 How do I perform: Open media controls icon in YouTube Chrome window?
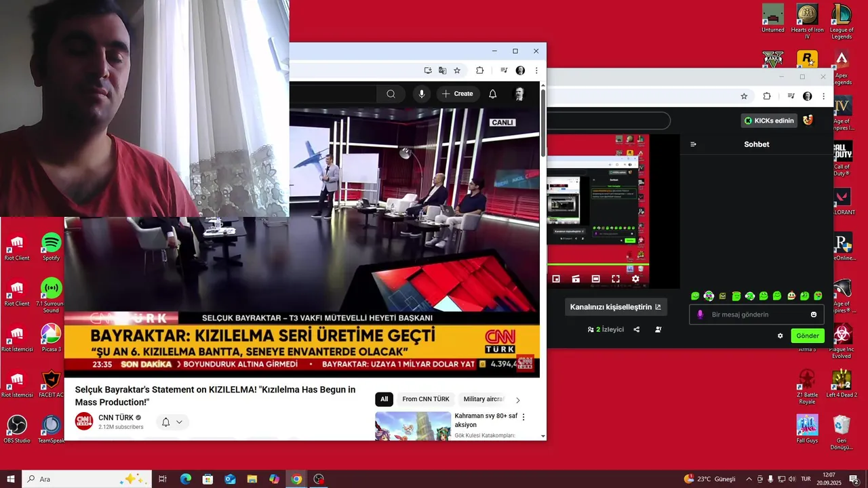[504, 70]
